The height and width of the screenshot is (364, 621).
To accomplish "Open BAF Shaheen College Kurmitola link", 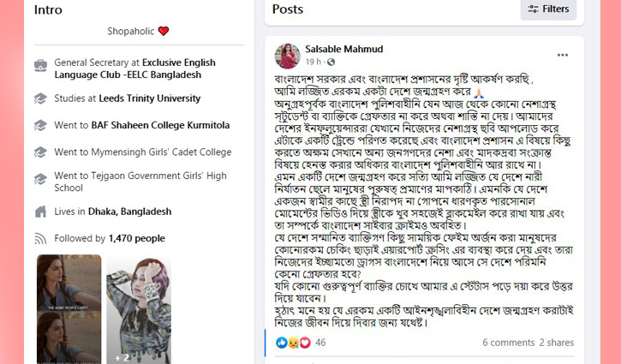I will tap(160, 125).
